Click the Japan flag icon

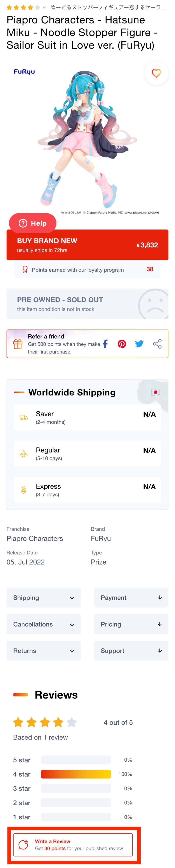tap(155, 392)
